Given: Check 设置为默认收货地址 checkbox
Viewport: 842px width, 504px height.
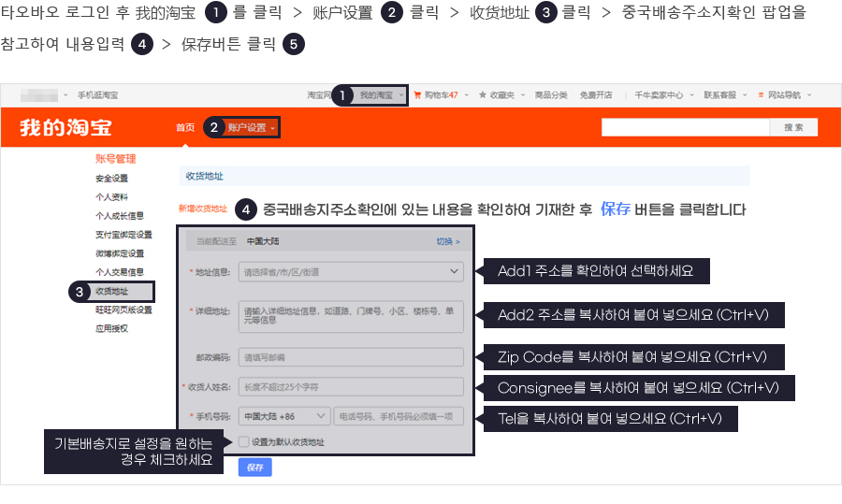Looking at the screenshot, I should click(x=244, y=441).
